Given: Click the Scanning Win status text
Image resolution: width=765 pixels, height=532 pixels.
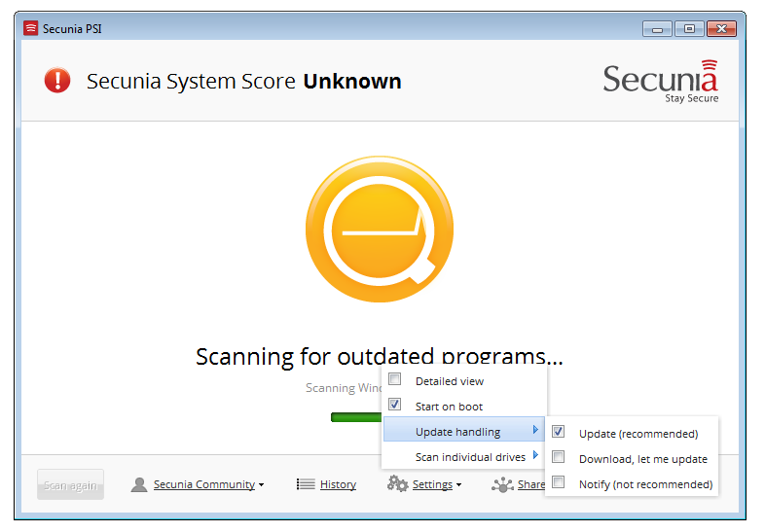Looking at the screenshot, I should 344,388.
